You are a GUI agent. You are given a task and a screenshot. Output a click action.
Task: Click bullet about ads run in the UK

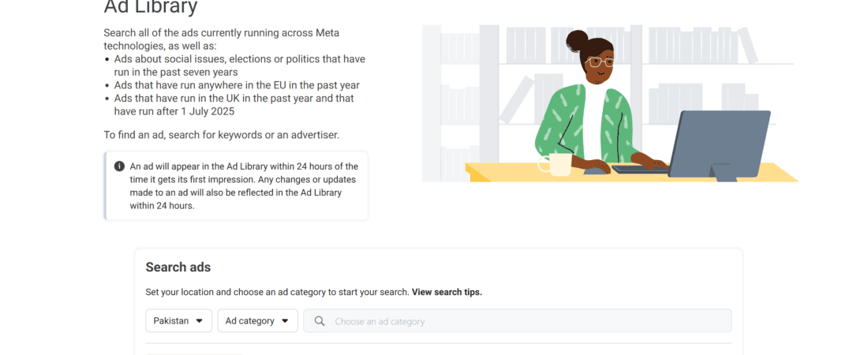234,105
